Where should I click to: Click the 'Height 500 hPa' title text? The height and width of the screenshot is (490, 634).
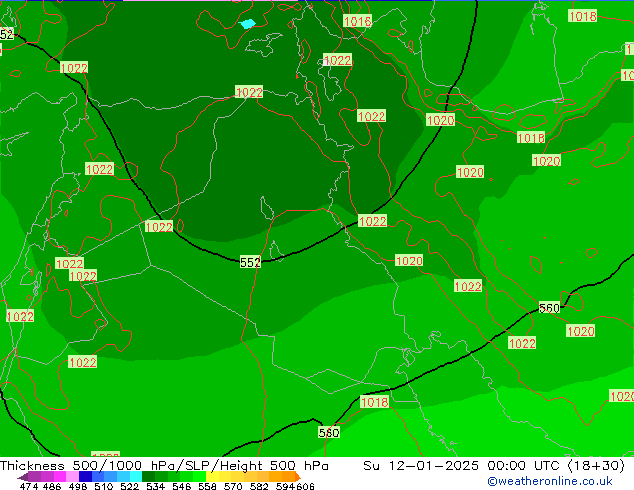pos(275,466)
